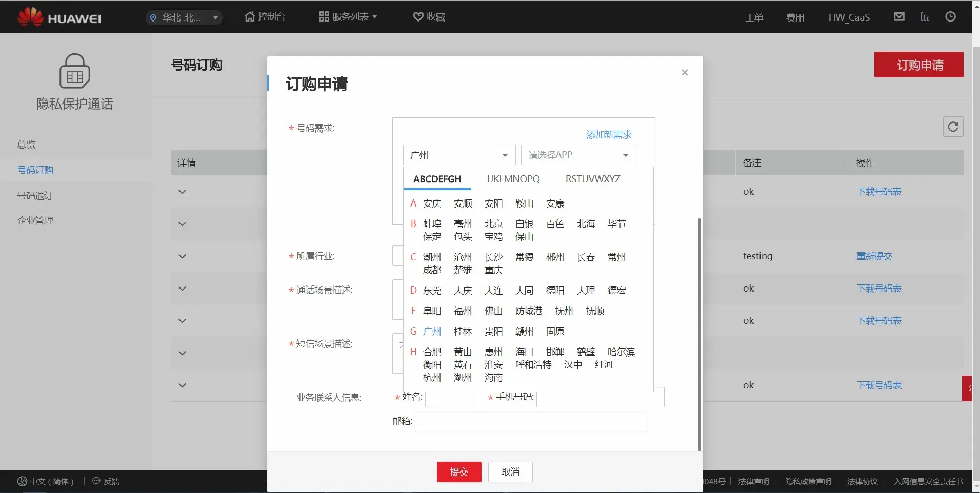Switch to the RSTUVWXYZ city tab
The width and height of the screenshot is (980, 493).
coord(592,179)
